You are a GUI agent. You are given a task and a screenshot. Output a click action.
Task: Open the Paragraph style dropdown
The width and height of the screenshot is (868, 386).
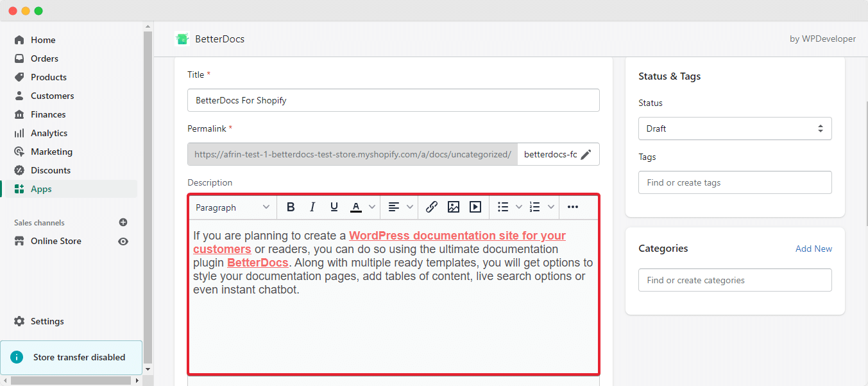(x=232, y=206)
